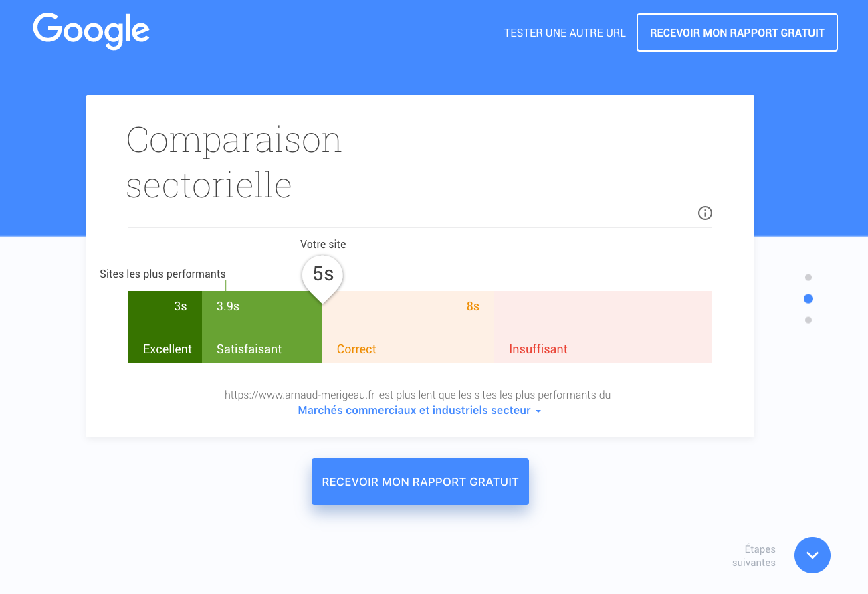Select the light green 'Satisfaisant' segment
This screenshot has height=594, width=868.
point(261,327)
